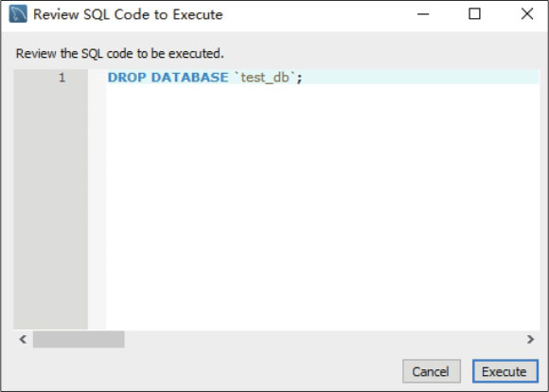Image resolution: width=549 pixels, height=392 pixels.
Task: Close the dialog with the X
Action: 526,14
